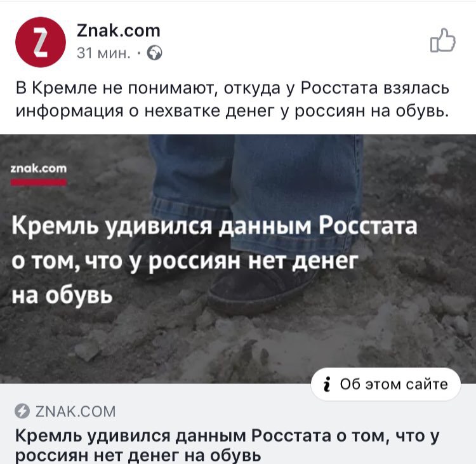Select the post text about Кремль and Росстат
Viewport: 476px width, 464px height.
pyautogui.click(x=232, y=100)
